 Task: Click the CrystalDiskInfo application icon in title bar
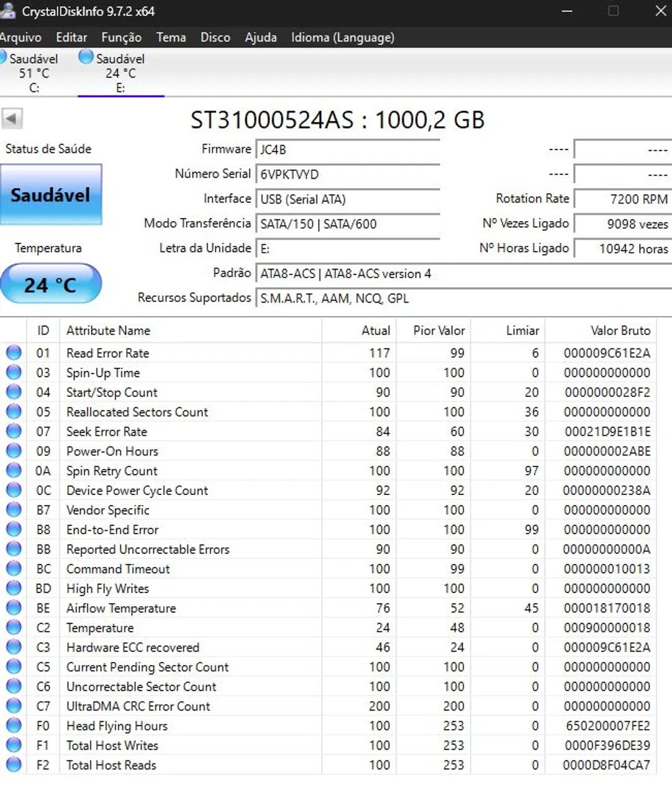pos(9,11)
